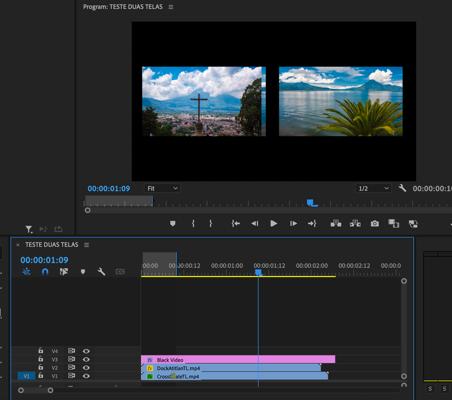
Task: Click the Go to In point icon
Action: 236,223
